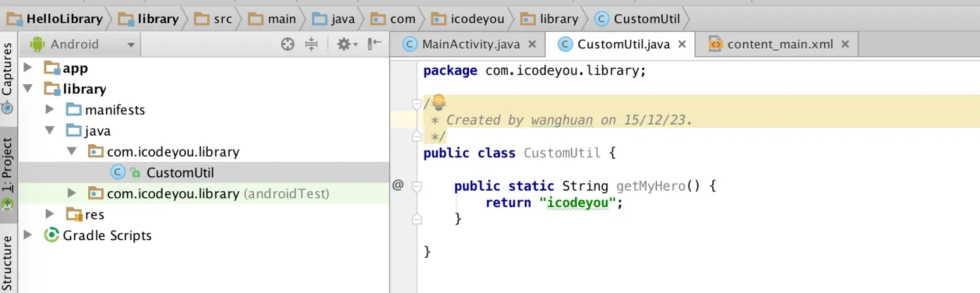Select the manifests tree row
Image resolution: width=980 pixels, height=293 pixels.
coord(204,110)
